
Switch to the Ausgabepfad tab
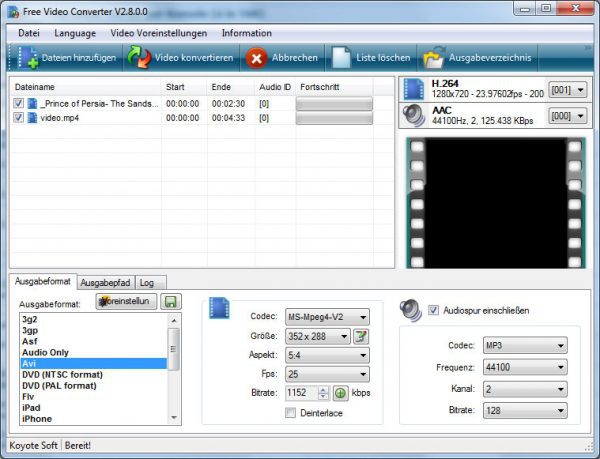(105, 283)
